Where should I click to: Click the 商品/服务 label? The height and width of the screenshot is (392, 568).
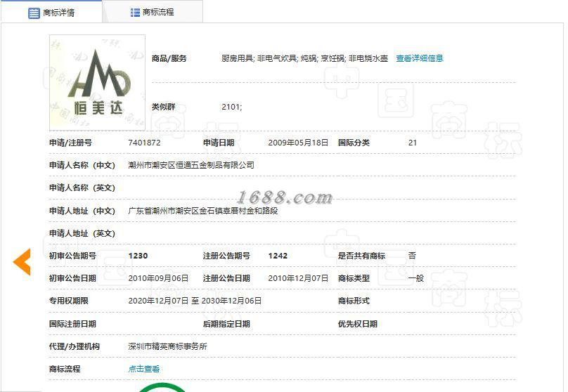169,58
